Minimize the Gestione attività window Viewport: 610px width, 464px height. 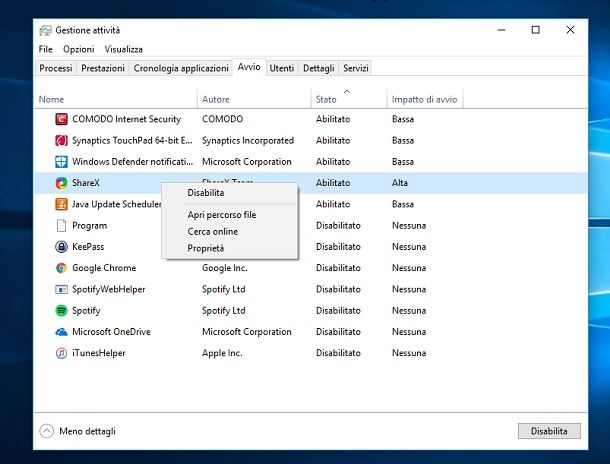click(501, 30)
